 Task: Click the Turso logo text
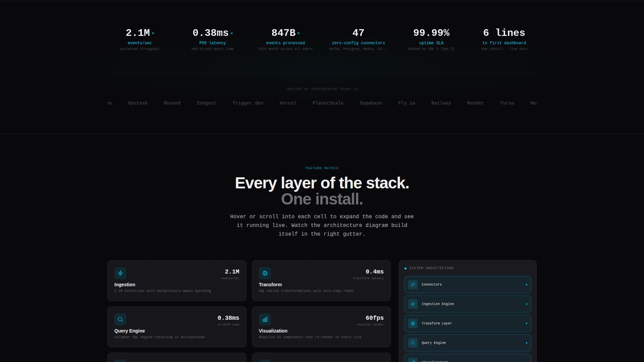point(507,103)
